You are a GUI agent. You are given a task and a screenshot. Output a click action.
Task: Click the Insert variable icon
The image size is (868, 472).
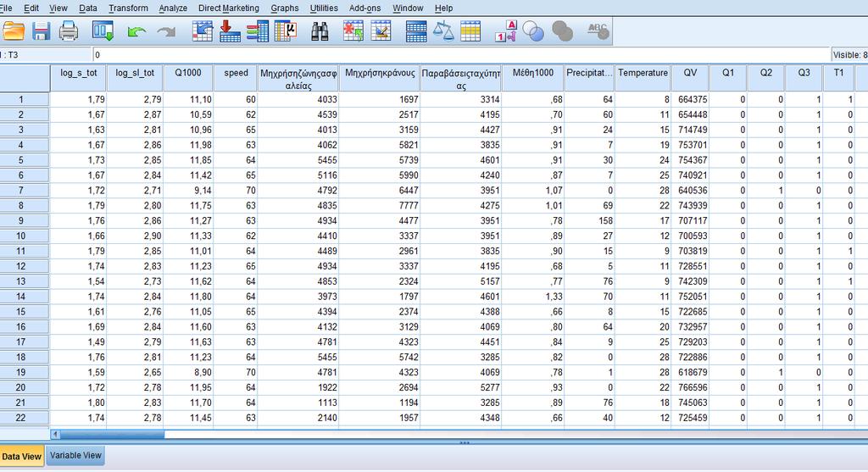pos(381,31)
